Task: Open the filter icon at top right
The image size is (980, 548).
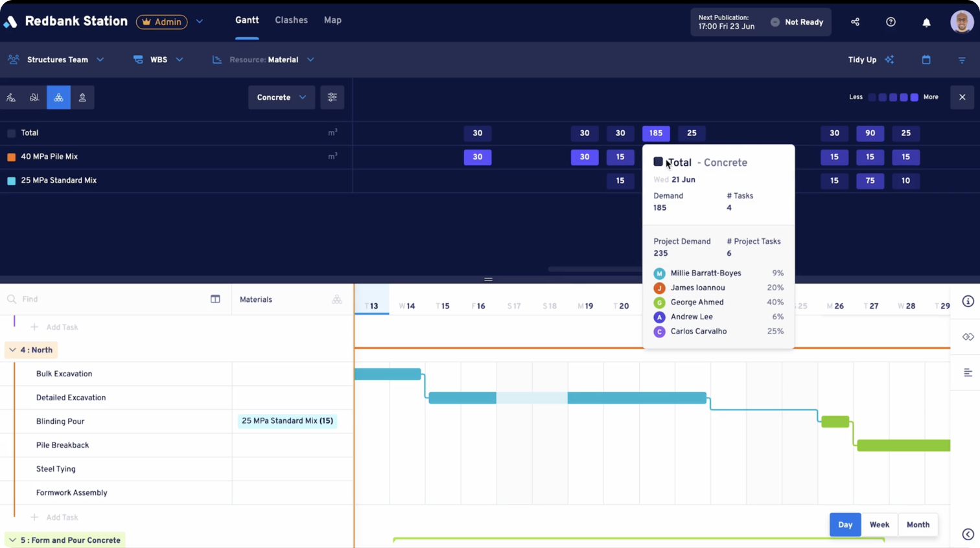Action: coord(962,60)
